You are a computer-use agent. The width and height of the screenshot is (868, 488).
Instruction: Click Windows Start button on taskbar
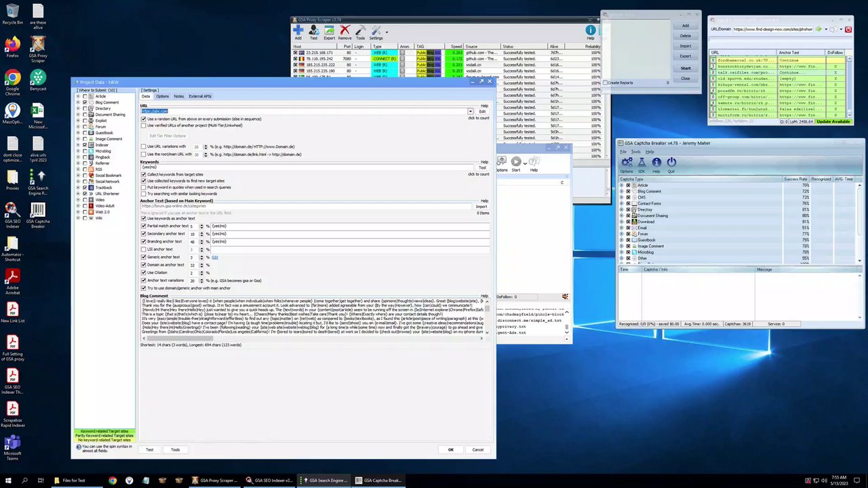coord(8,481)
